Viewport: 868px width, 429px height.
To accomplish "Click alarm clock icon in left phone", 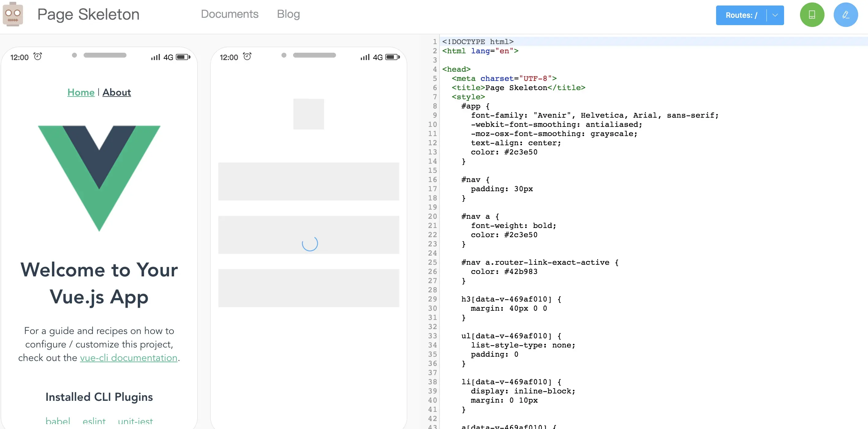I will (38, 57).
